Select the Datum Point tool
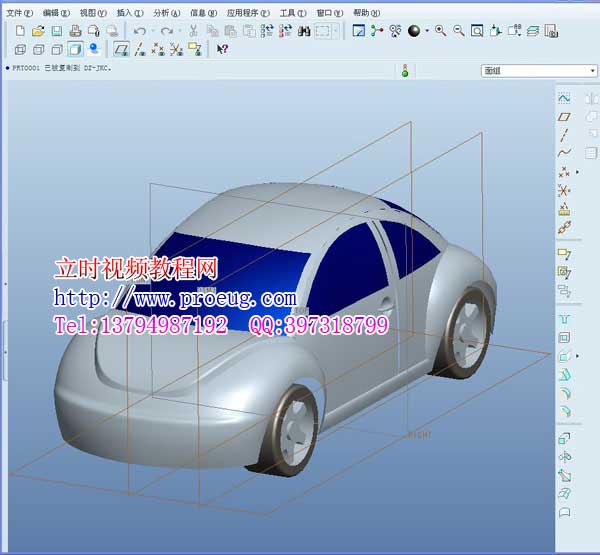600x555 pixels. click(564, 172)
